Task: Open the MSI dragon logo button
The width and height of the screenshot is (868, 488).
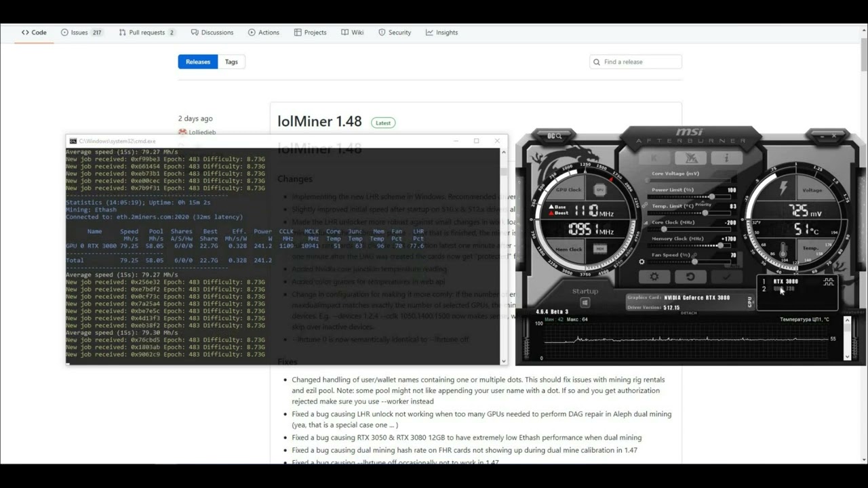Action: click(x=690, y=157)
